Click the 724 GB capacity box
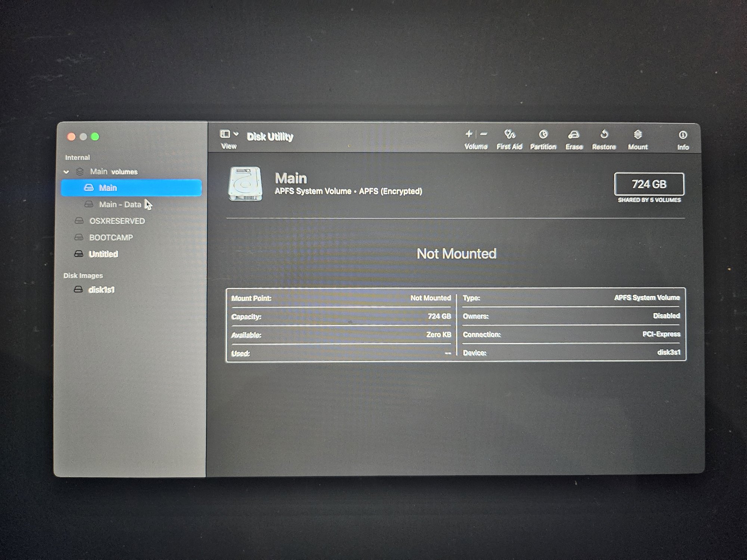Image resolution: width=747 pixels, height=560 pixels. [x=649, y=184]
